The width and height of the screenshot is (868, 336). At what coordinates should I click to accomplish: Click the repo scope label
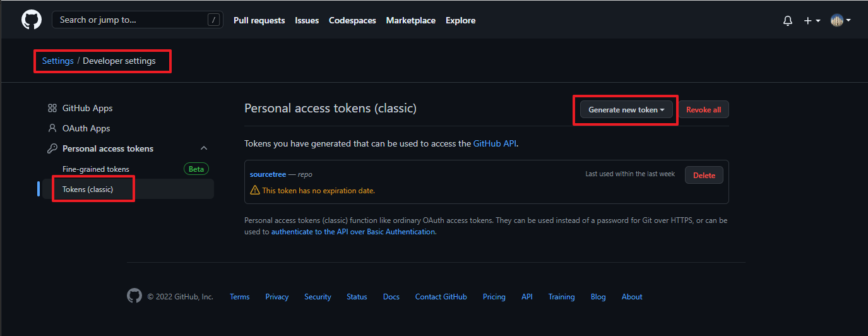point(305,174)
